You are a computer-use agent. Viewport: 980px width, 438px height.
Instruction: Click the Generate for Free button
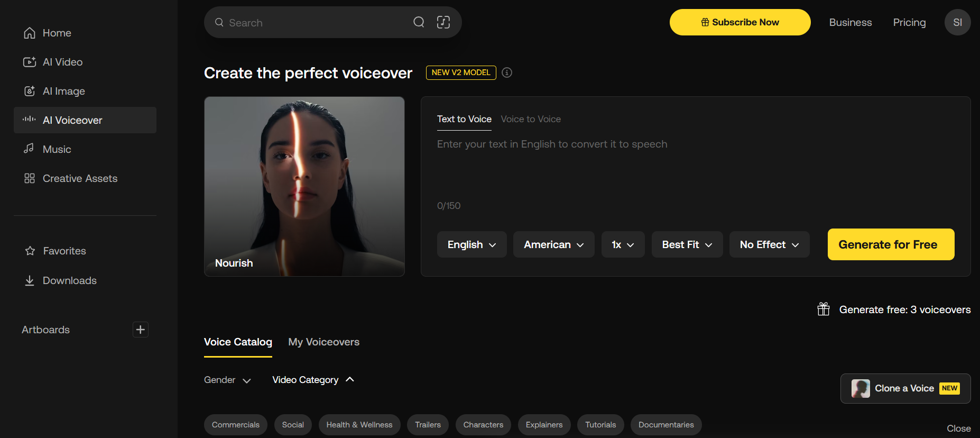pos(891,244)
